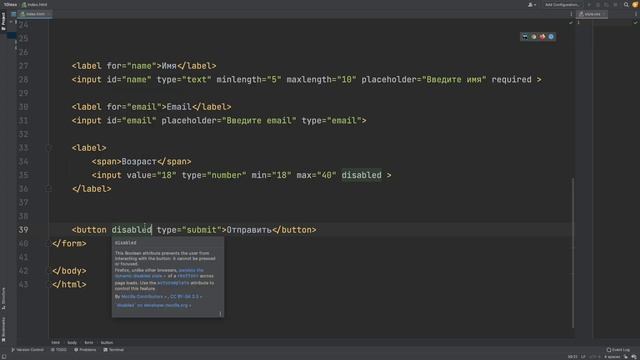640x360 pixels.
Task: Open the built-in WebStorm browser preview icon
Action: point(525,37)
